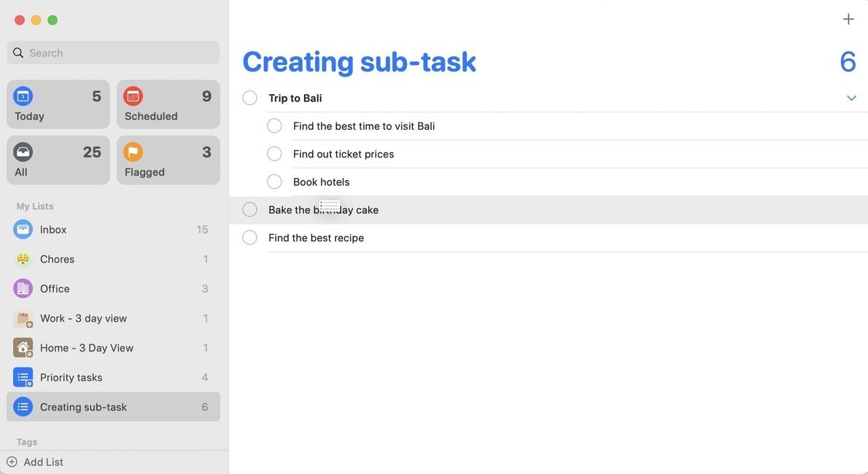Collapse the My Lists section
Screen dimensions: 868x474
pyautogui.click(x=34, y=206)
